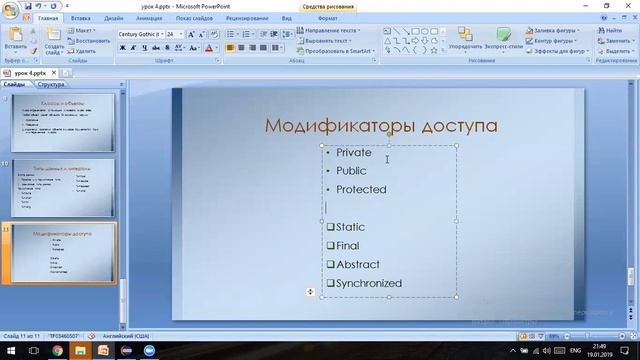Open the round Office button menu
The height and width of the screenshot is (360, 640).
[x=10, y=10]
